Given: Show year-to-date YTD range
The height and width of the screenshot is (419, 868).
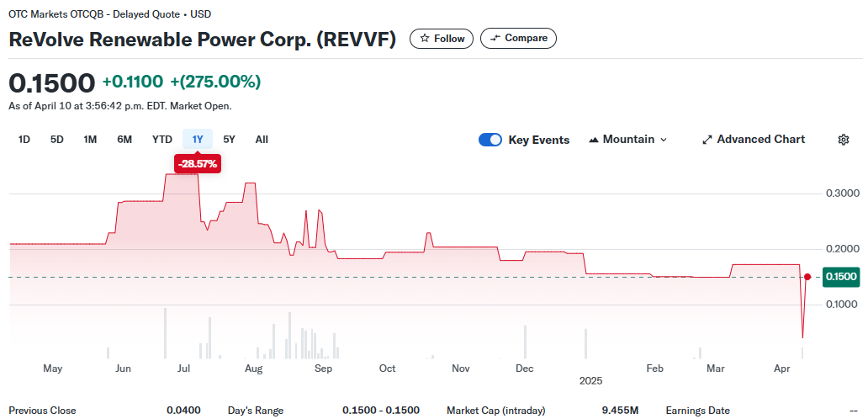Looking at the screenshot, I should [x=162, y=140].
